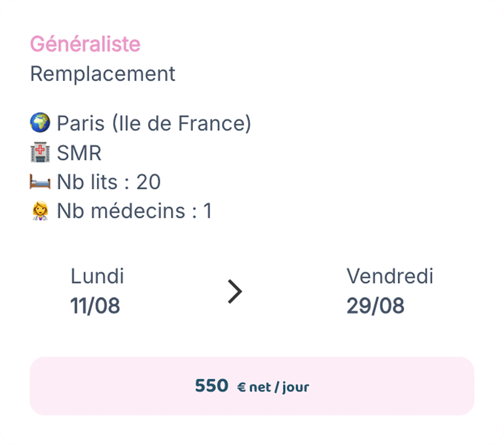Click the right chevron arrow between dates

coord(235,291)
